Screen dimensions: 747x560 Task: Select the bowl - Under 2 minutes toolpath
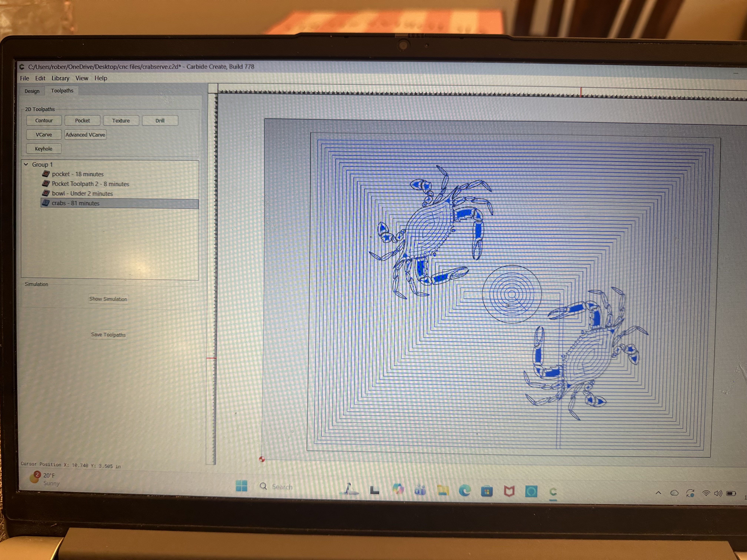click(82, 193)
